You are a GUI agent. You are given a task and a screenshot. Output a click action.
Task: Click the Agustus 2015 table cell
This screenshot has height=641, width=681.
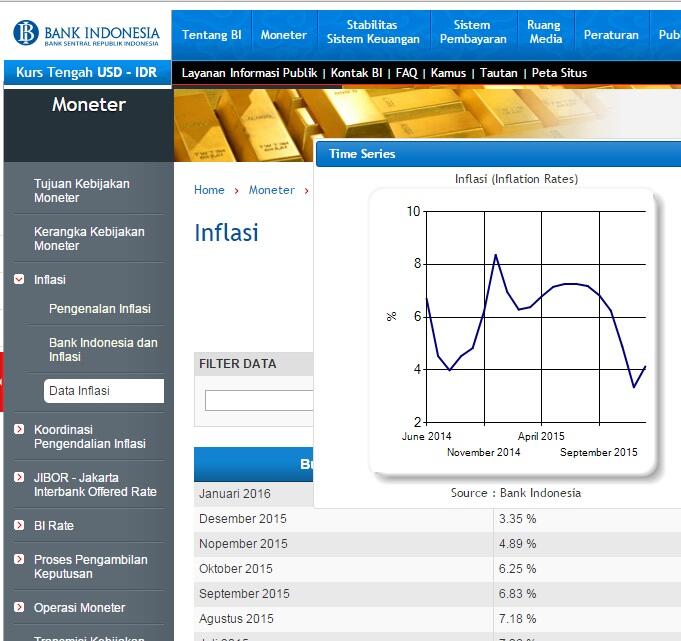[344, 618]
